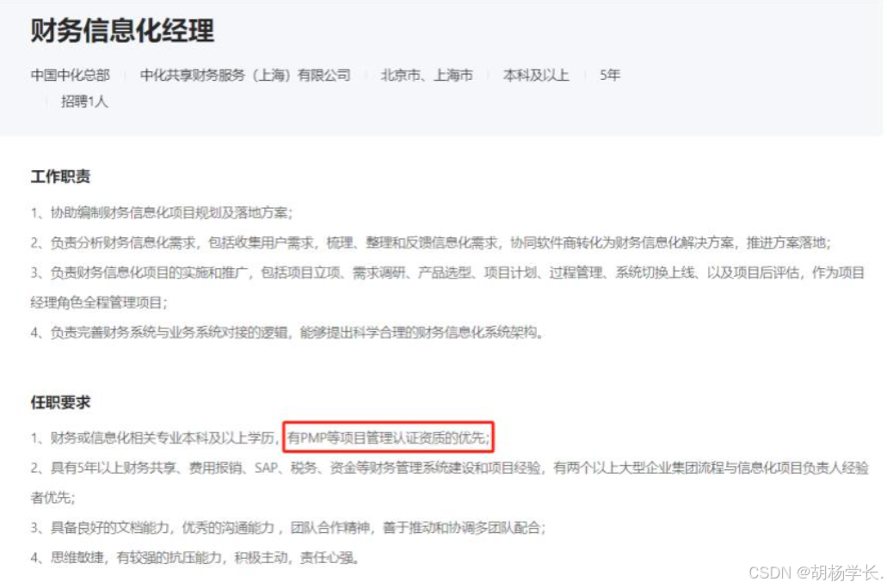The height and width of the screenshot is (588, 887).
Task: Click requirement 3 about 文档能力 and 沟通能力
Action: pyautogui.click(x=288, y=528)
